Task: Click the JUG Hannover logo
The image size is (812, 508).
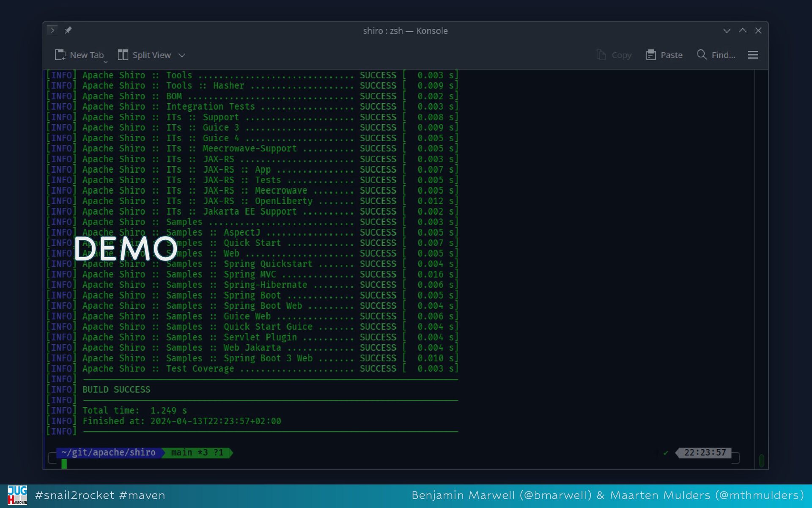Action: [17, 495]
